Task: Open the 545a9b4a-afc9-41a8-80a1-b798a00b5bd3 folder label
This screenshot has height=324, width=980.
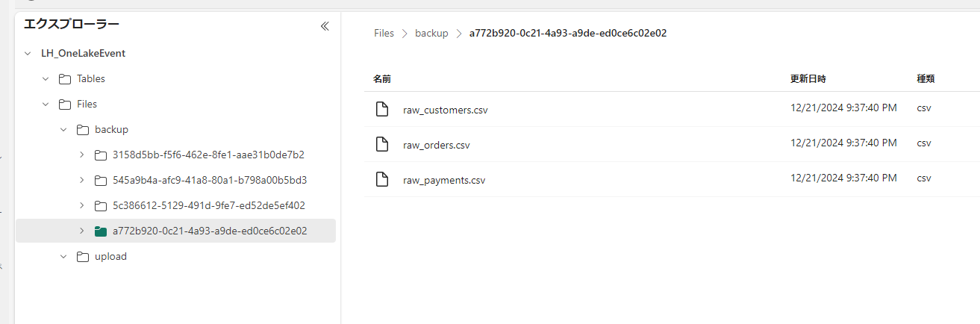Action: coord(210,181)
